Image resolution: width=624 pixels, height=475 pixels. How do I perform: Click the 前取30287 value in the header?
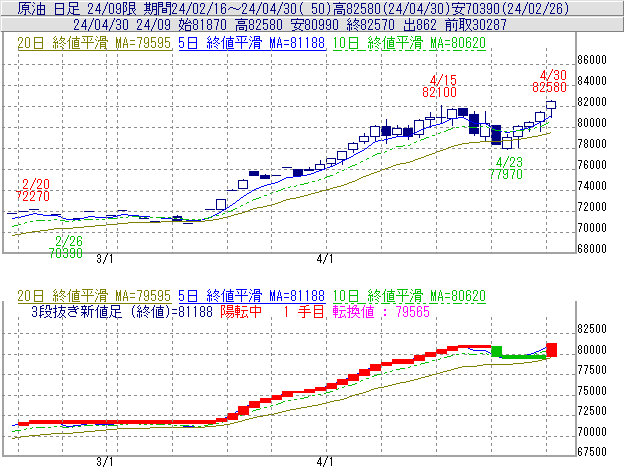[x=476, y=25]
